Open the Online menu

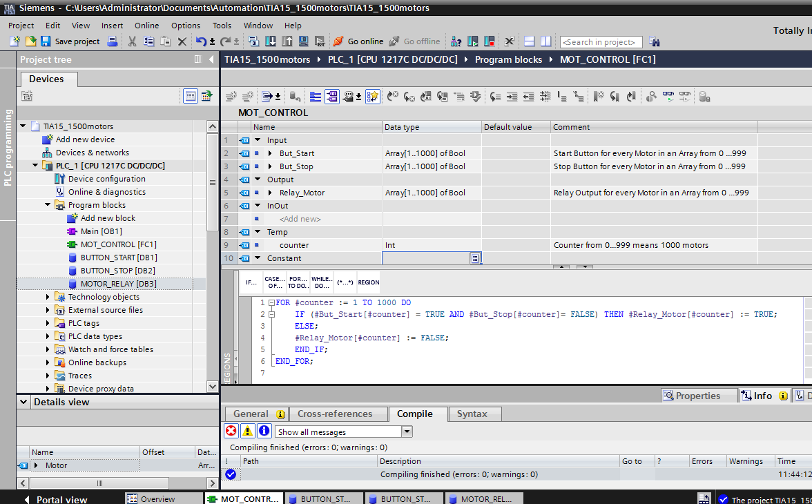[147, 26]
